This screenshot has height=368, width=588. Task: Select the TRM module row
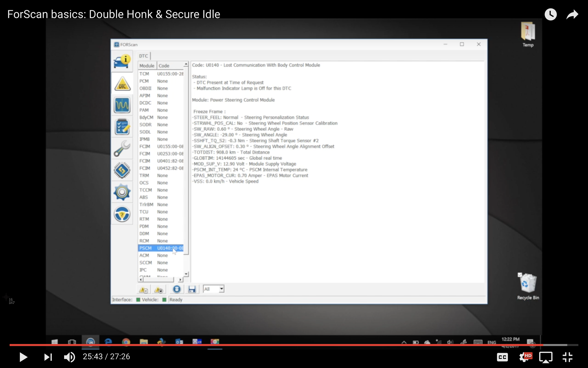pyautogui.click(x=161, y=175)
